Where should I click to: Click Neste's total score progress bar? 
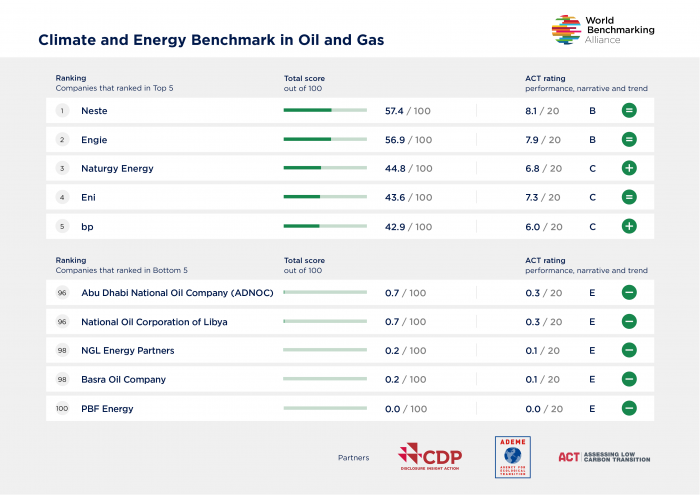pyautogui.click(x=325, y=111)
